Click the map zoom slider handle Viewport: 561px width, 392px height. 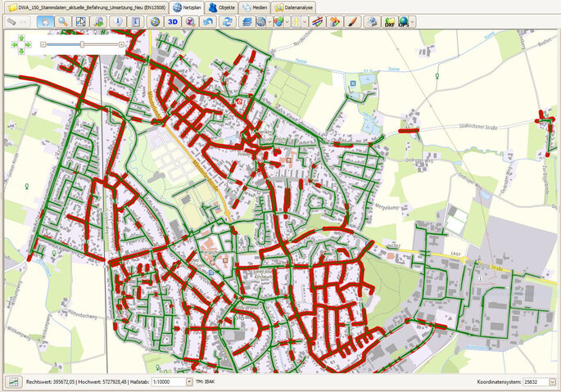tap(82, 43)
